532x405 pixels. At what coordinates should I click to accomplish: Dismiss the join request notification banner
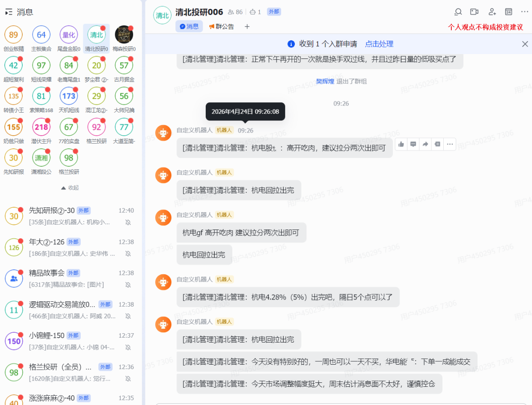[525, 44]
